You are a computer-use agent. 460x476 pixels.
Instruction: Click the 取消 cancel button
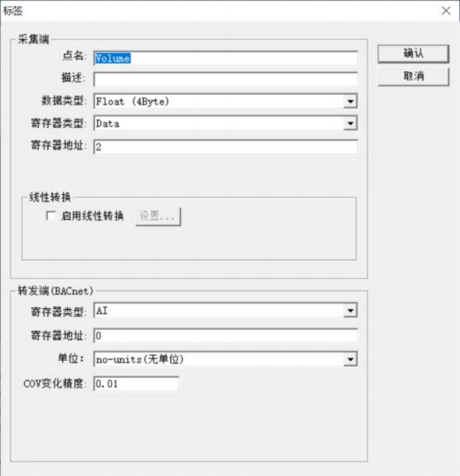[x=413, y=76]
